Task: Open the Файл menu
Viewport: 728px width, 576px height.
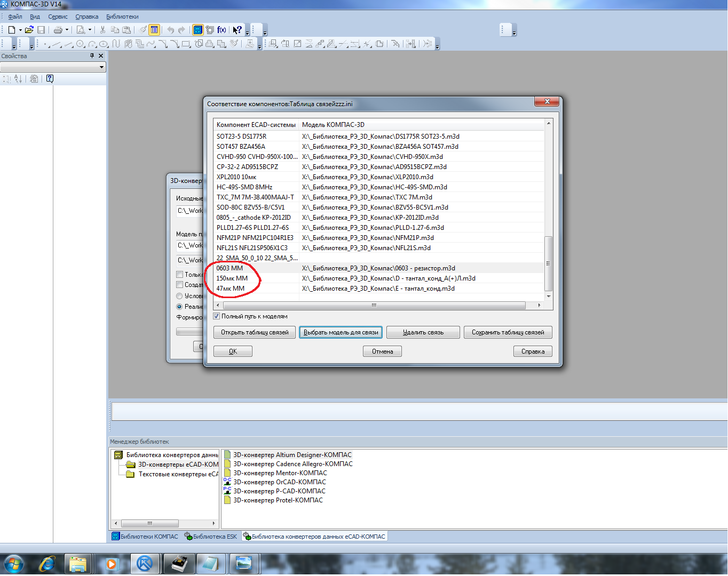Action: 15,17
